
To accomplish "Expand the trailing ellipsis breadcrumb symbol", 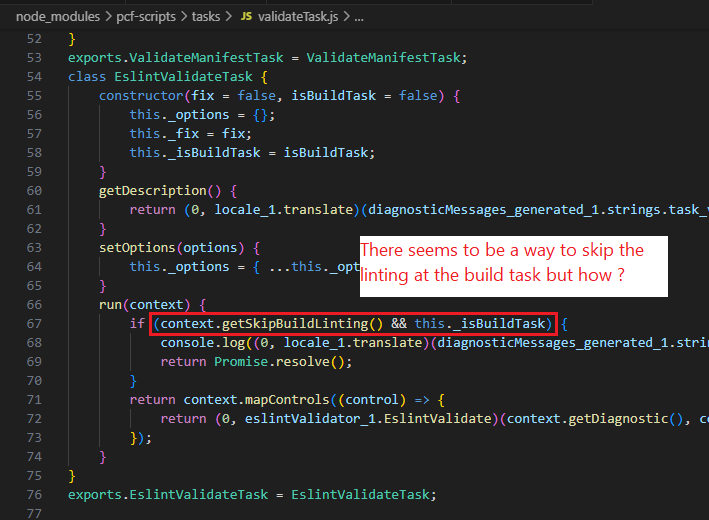I will click(x=358, y=18).
